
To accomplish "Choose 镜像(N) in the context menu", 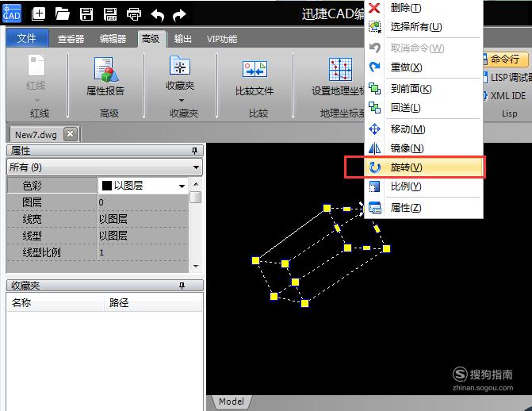I will [x=423, y=148].
